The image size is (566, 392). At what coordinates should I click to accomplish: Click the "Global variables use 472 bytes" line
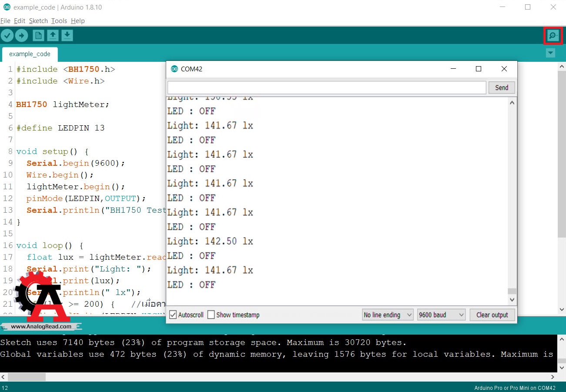pos(277,354)
